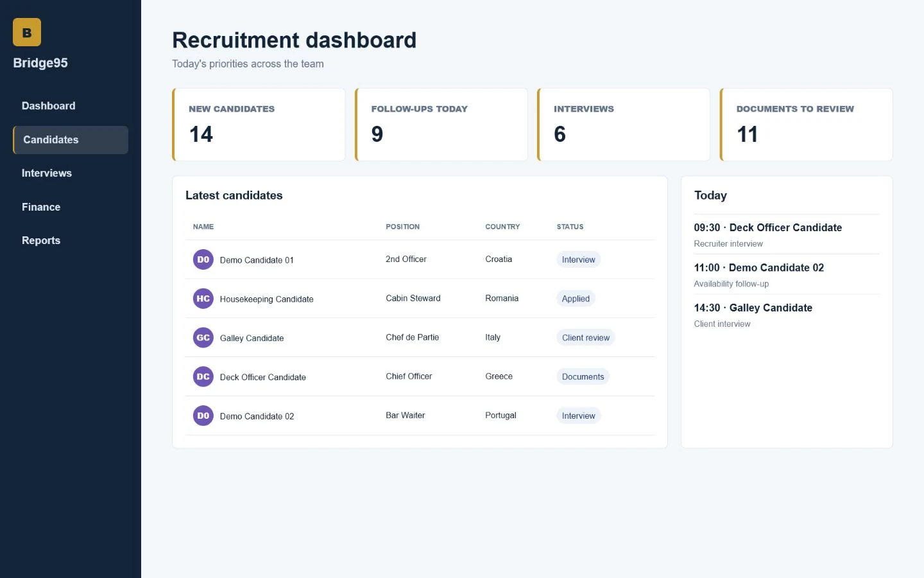Click the HC avatar for Housekeeping Candidate

(x=203, y=299)
